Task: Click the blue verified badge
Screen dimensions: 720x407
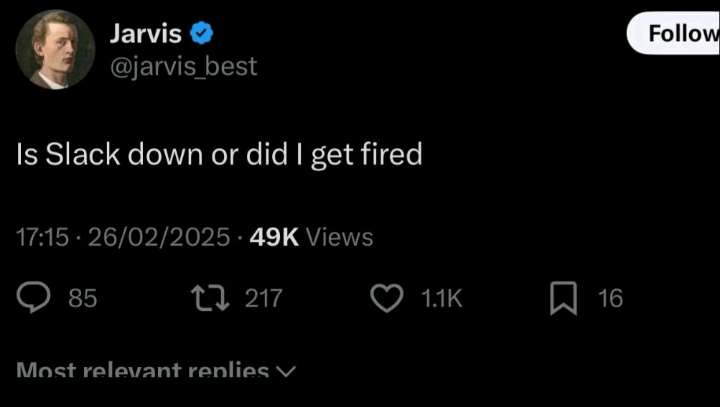Action: pyautogui.click(x=201, y=34)
